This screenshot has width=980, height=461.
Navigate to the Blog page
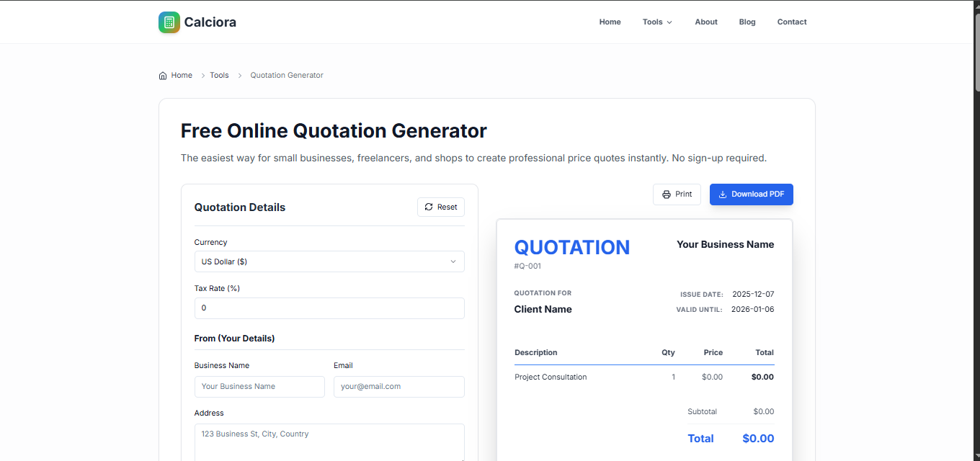click(747, 22)
